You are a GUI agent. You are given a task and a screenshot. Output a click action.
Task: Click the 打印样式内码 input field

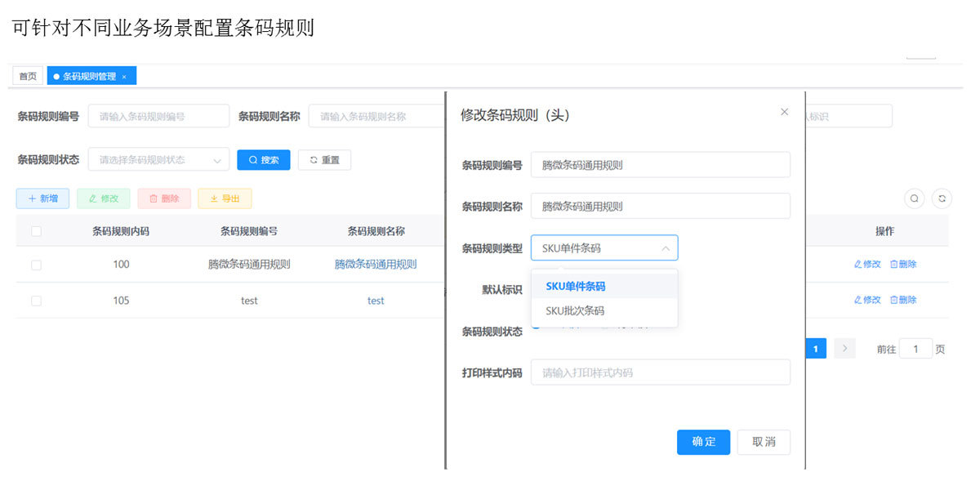(660, 372)
